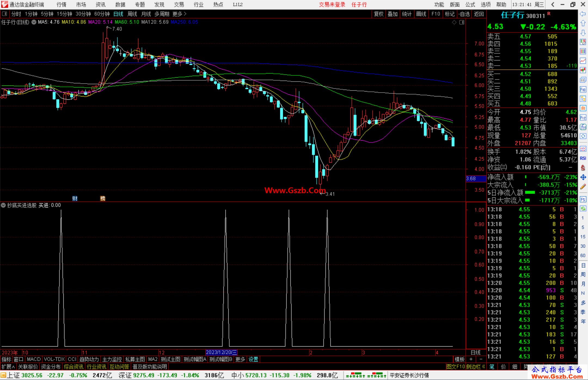Open the quote list grid icon in sidebar
The image size is (588, 380).
tap(583, 51)
